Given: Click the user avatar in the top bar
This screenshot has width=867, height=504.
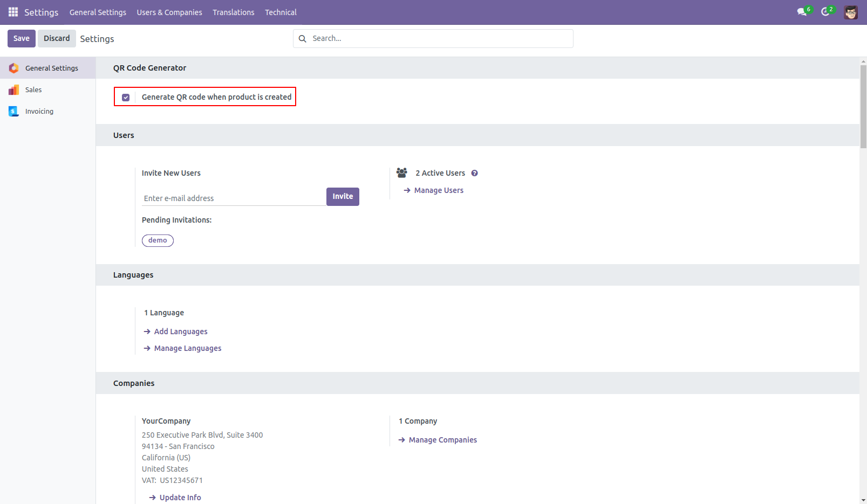Looking at the screenshot, I should click(851, 12).
